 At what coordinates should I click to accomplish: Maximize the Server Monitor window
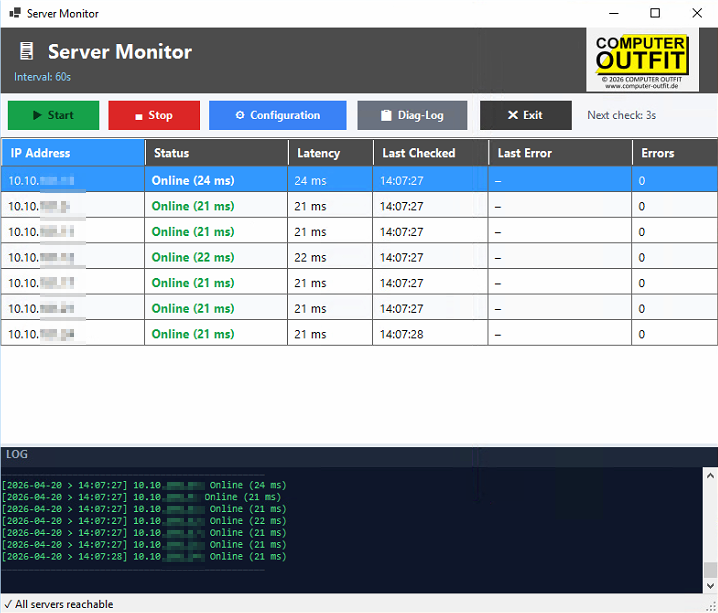coord(655,13)
